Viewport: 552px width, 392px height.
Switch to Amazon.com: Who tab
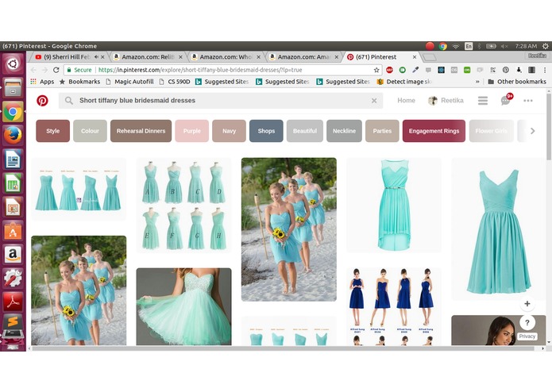[226, 57]
